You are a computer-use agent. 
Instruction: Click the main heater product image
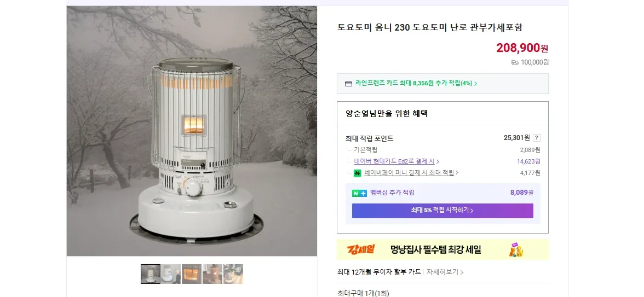tap(192, 131)
